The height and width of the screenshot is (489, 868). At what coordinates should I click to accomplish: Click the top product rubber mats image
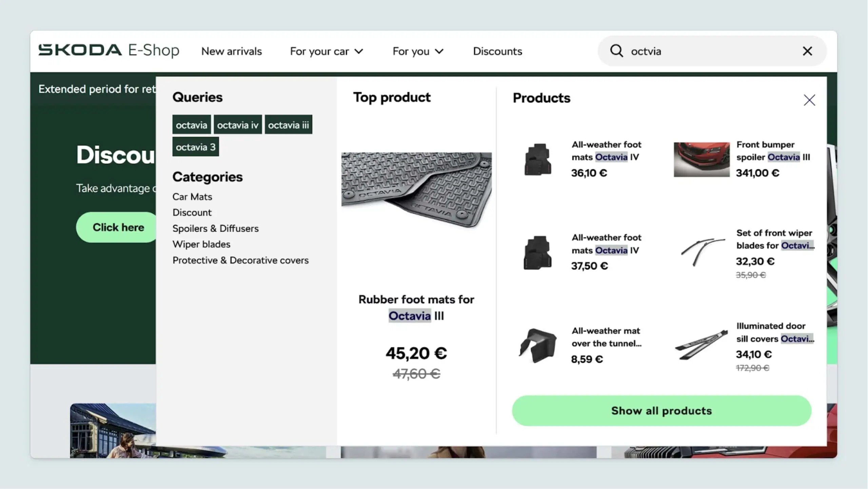[x=416, y=190]
